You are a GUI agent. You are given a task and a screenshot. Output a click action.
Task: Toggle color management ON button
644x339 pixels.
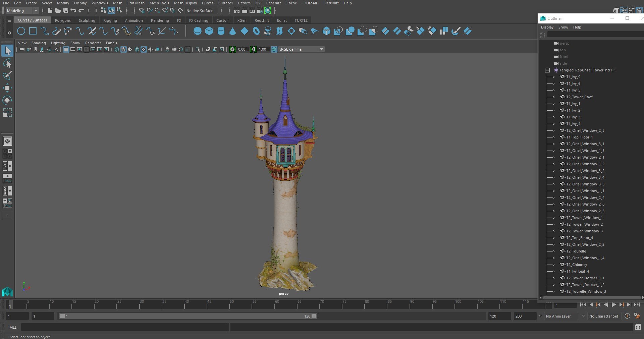[x=274, y=49]
